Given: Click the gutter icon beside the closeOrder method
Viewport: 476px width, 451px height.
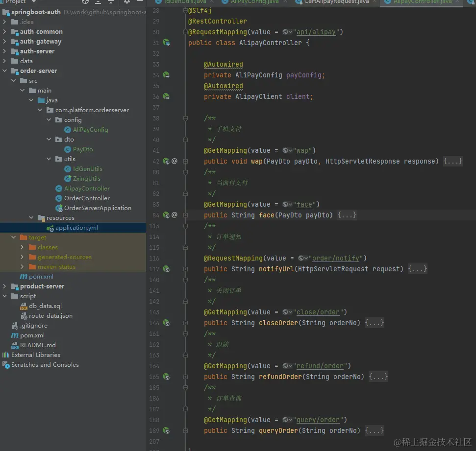Looking at the screenshot, I should coord(166,323).
